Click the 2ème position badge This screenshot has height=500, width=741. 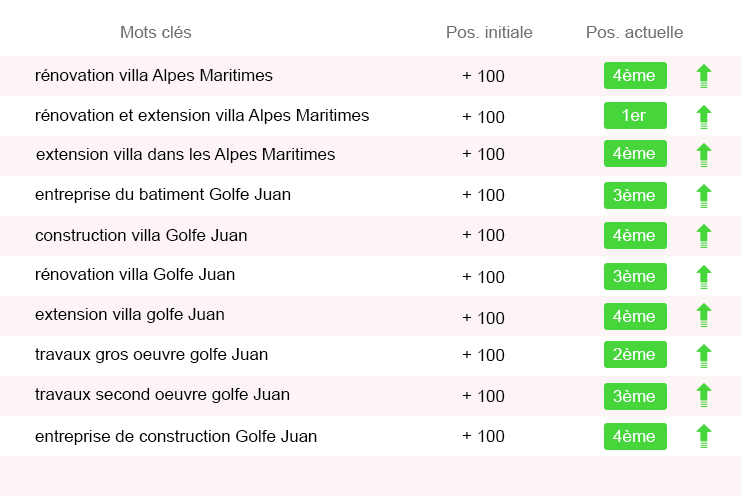click(634, 355)
